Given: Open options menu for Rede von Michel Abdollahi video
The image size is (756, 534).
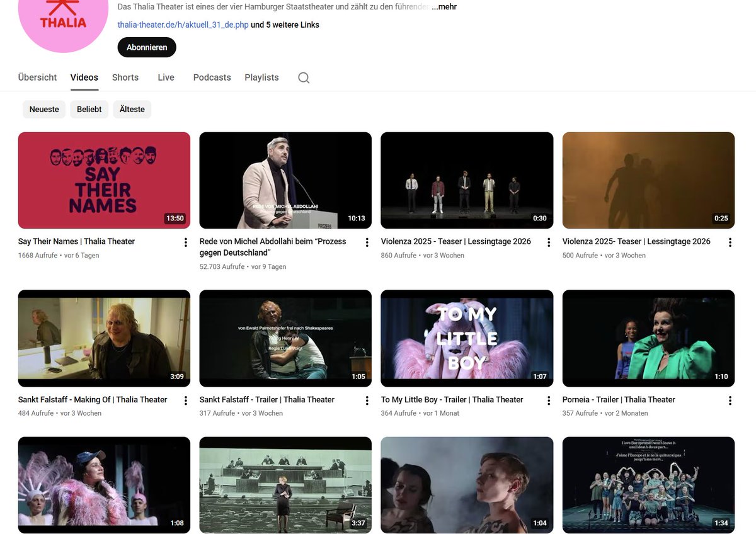Looking at the screenshot, I should [x=367, y=242].
